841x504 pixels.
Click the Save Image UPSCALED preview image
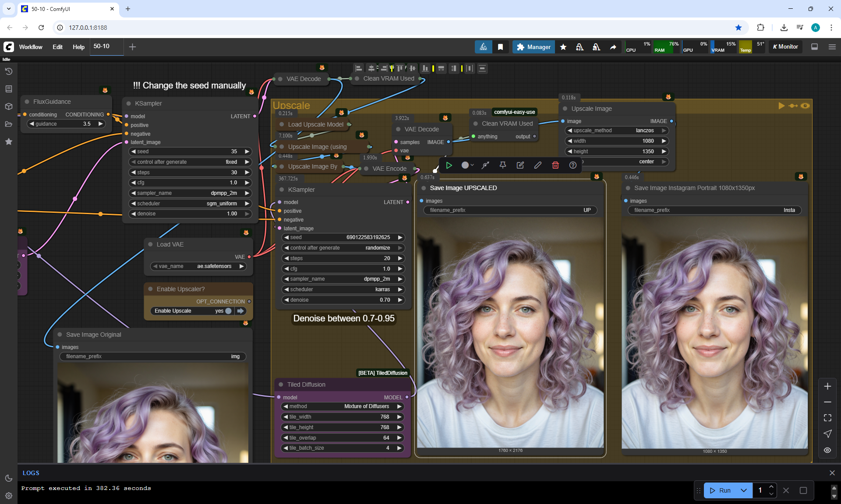510,333
